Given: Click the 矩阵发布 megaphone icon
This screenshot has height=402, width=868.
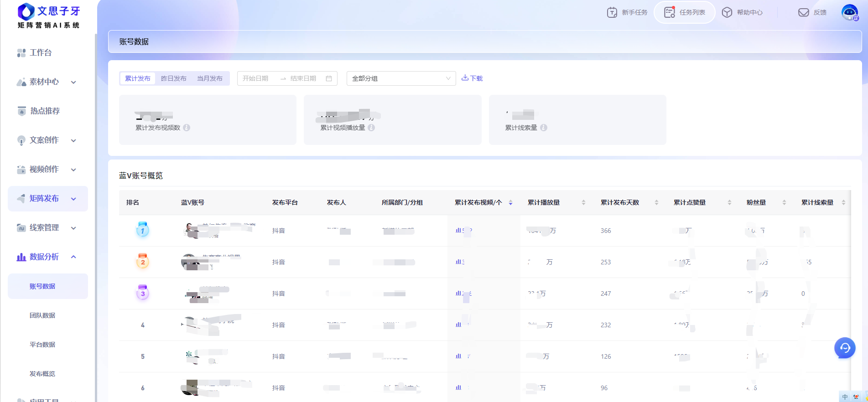Looking at the screenshot, I should tap(21, 199).
